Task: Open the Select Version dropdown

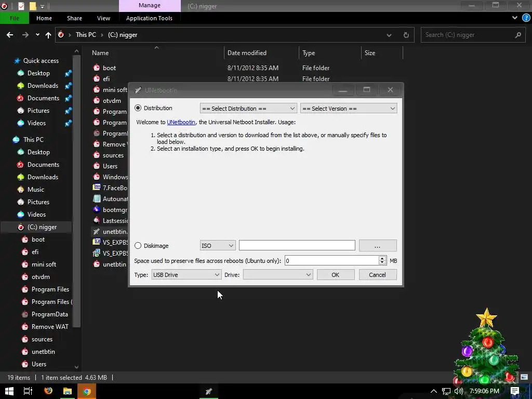Action: [349, 108]
